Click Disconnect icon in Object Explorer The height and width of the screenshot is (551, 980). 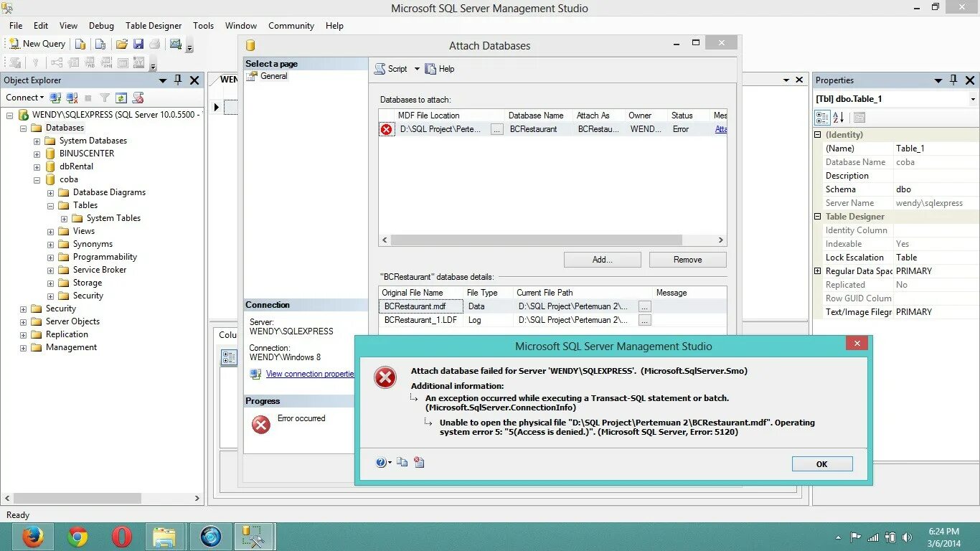72,98
